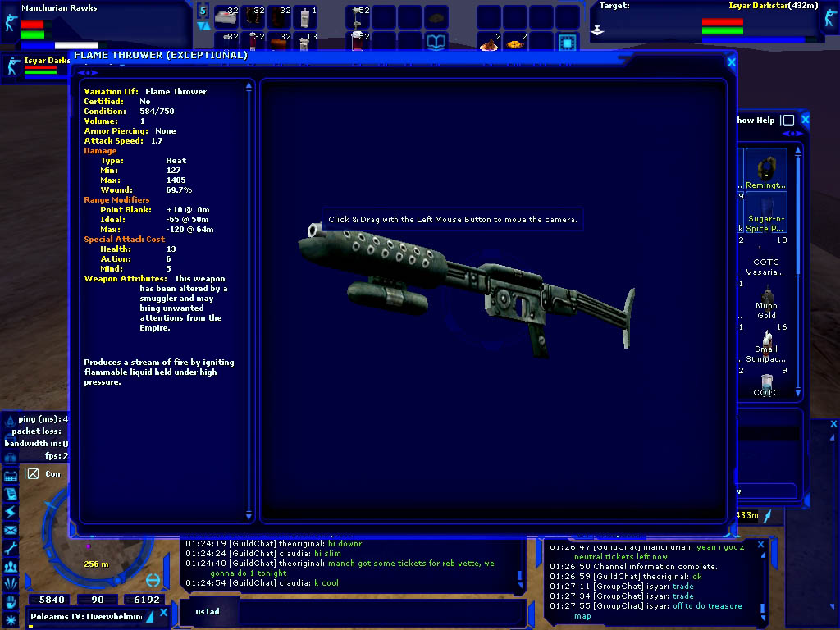Click the waypoint arrow icon beside 433m
Image resolution: width=840 pixels, height=630 pixels.
click(768, 516)
